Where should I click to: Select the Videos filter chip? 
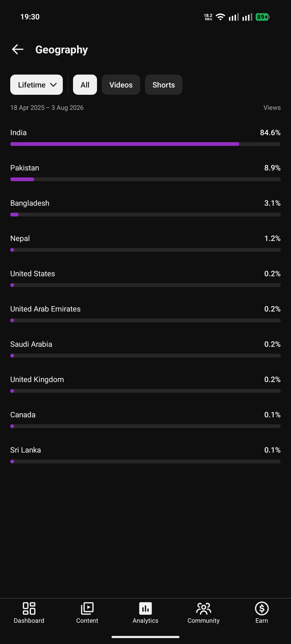pyautogui.click(x=121, y=85)
